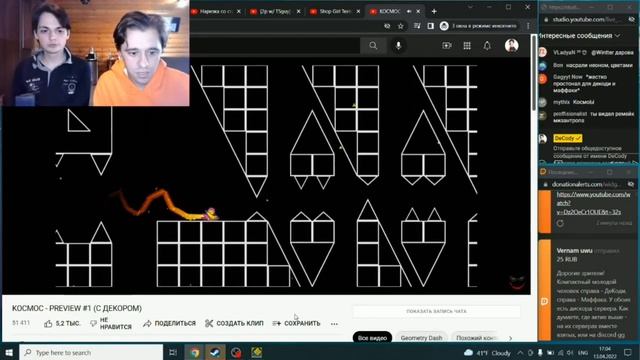Show hidden system tray icons chevron
Viewport: 640px width, 360px height.
(520, 353)
